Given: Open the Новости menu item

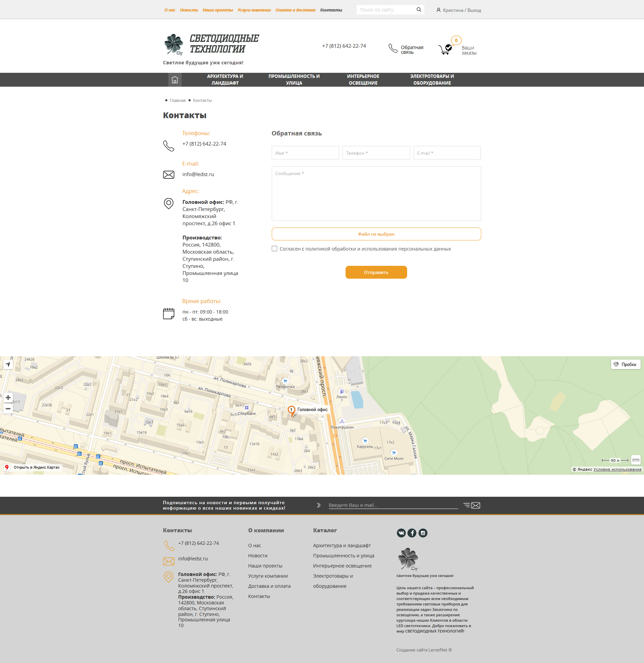Looking at the screenshot, I should (x=189, y=10).
